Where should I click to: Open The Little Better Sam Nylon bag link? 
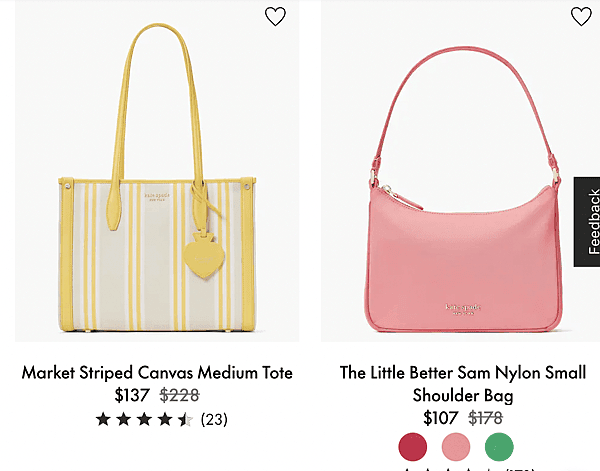coord(463,384)
